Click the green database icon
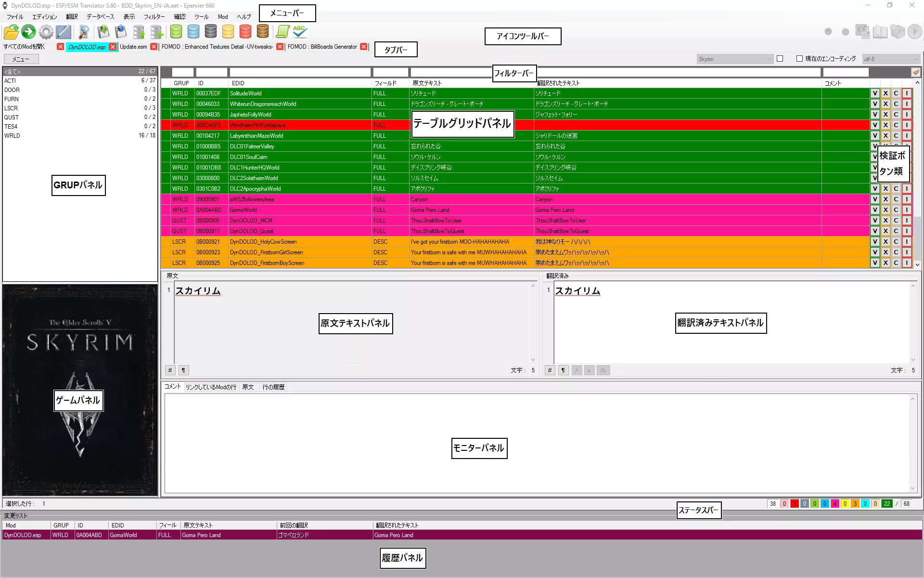The image size is (924, 578). 176,32
